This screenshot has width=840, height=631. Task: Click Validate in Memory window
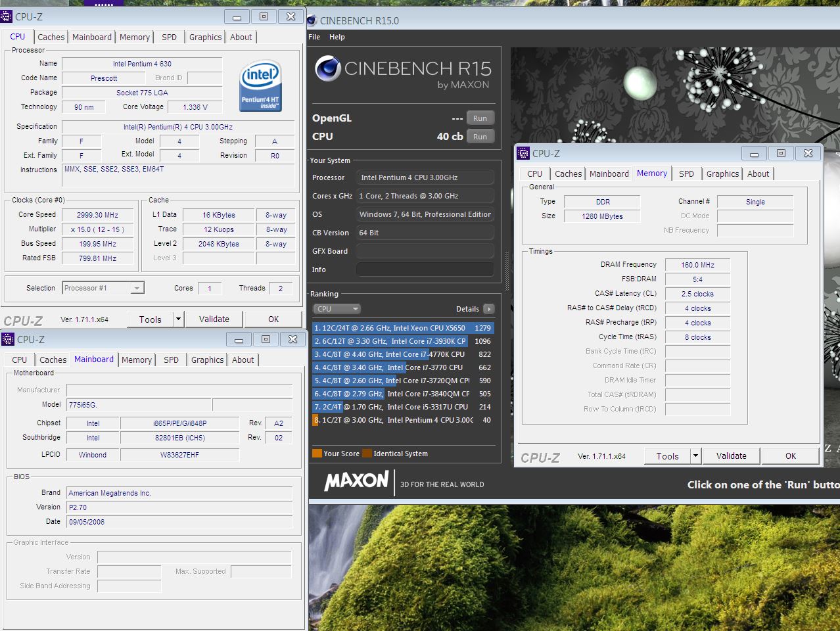732,456
